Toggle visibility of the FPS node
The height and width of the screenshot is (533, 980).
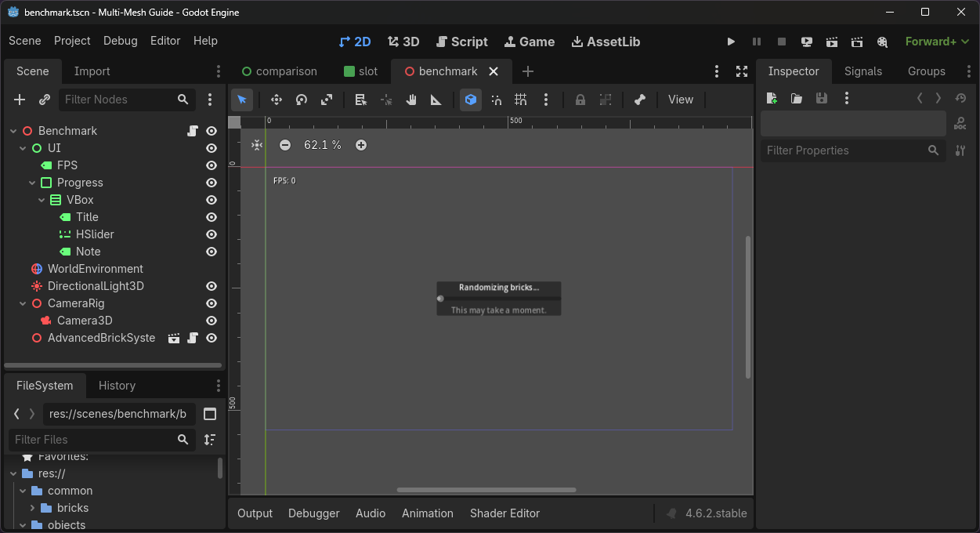tap(212, 165)
